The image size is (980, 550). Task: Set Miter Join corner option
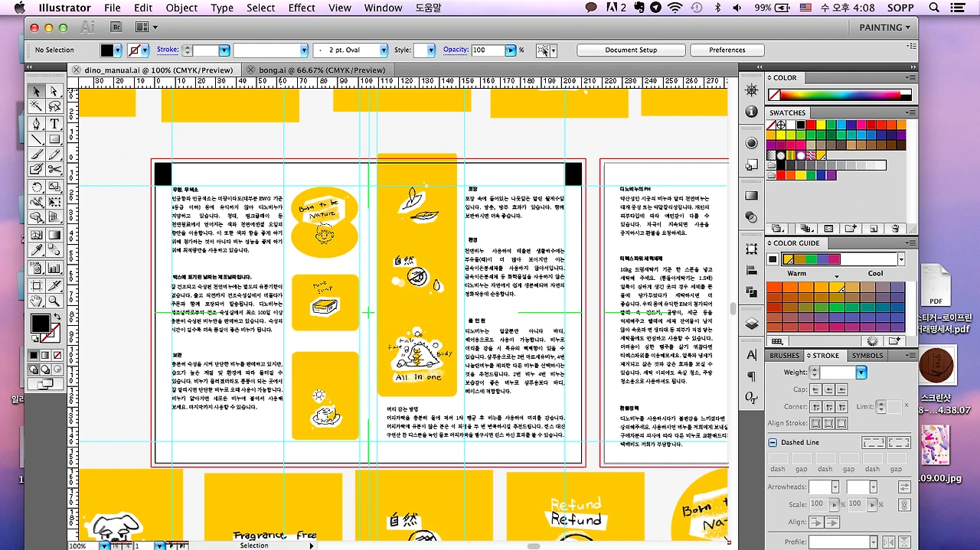[x=815, y=407]
